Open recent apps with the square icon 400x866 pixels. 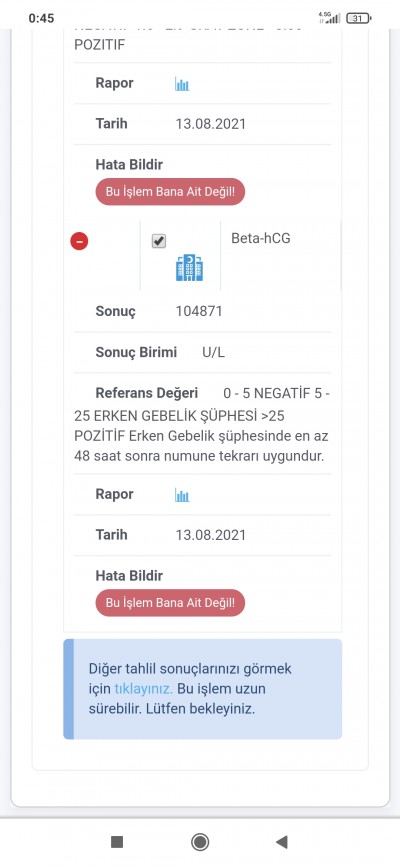[117, 842]
